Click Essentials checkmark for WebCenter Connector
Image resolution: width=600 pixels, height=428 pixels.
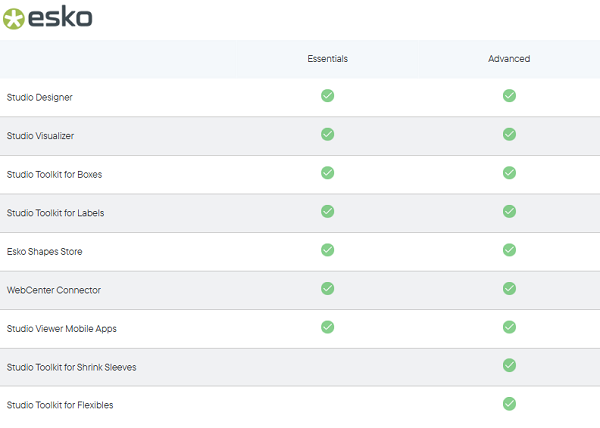pos(327,288)
